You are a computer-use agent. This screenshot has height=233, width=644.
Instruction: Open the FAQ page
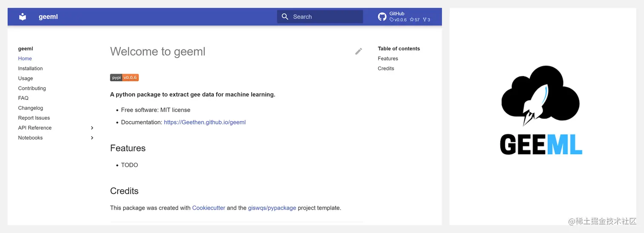(x=23, y=98)
